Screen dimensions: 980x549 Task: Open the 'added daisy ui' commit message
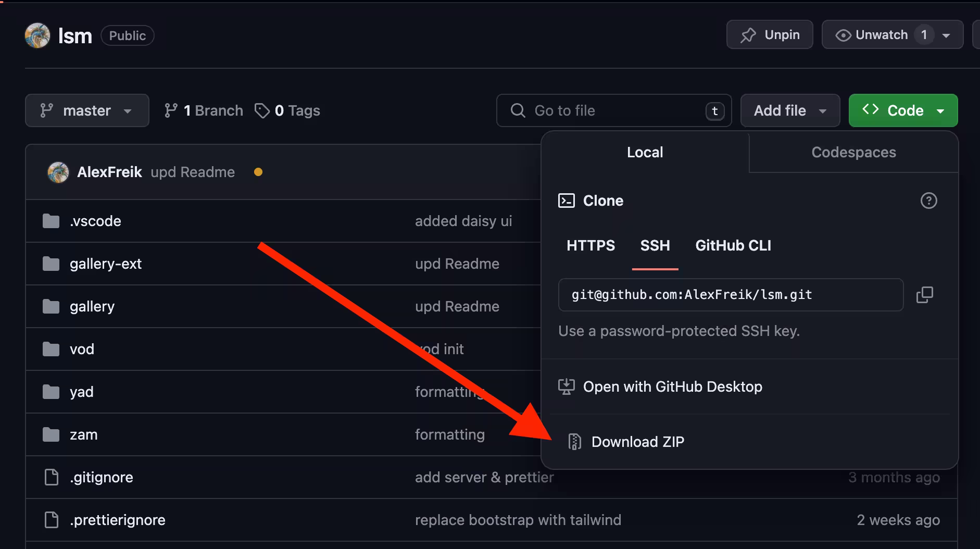463,221
